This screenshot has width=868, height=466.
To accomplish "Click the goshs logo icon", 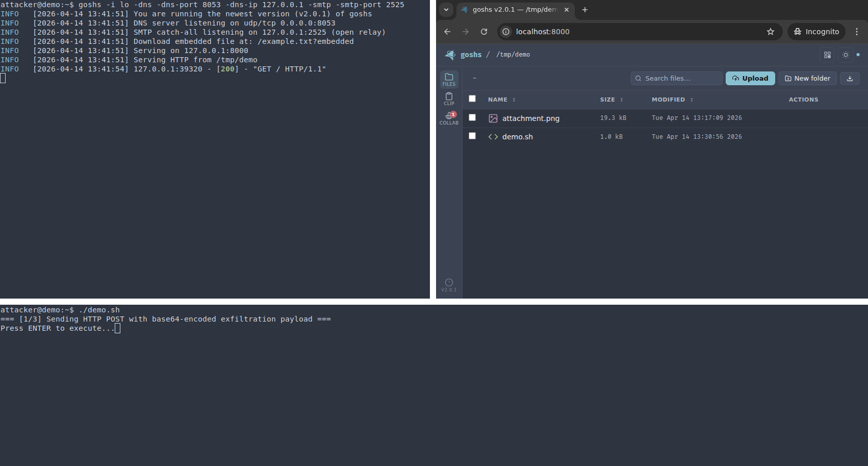I will pyautogui.click(x=450, y=55).
